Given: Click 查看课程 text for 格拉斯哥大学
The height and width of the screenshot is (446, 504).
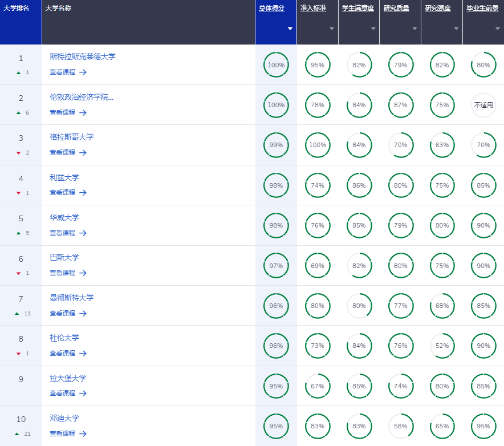Looking at the screenshot, I should pos(62,152).
